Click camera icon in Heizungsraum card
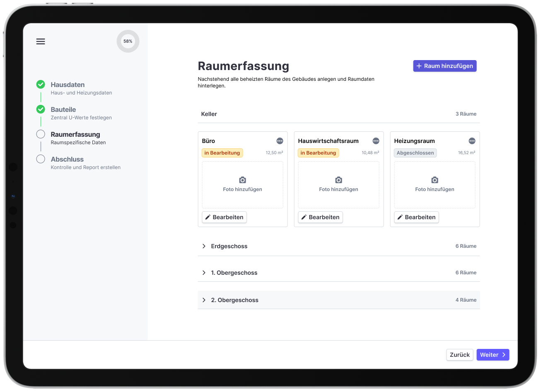Viewport: 541px width, 392px height. pyautogui.click(x=435, y=180)
